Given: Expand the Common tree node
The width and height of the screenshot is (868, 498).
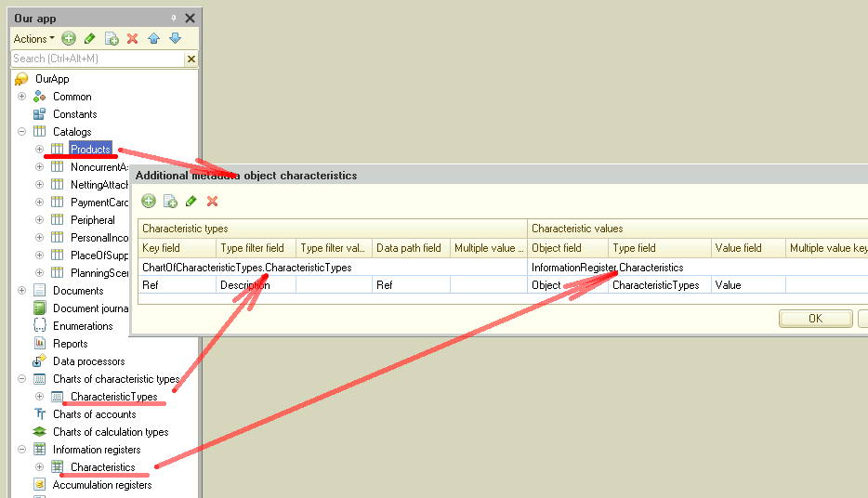Looking at the screenshot, I should [21, 97].
